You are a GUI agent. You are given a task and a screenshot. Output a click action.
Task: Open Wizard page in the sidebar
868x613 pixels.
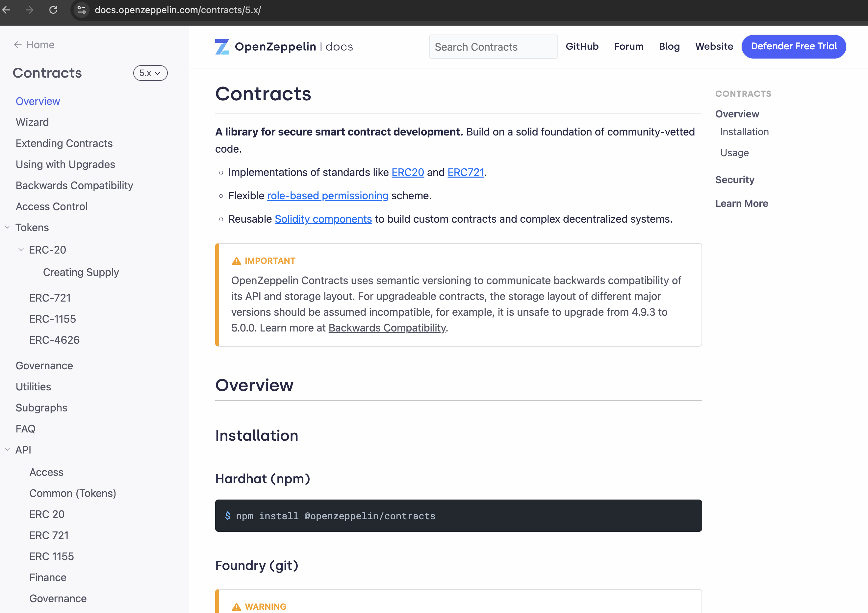[32, 122]
